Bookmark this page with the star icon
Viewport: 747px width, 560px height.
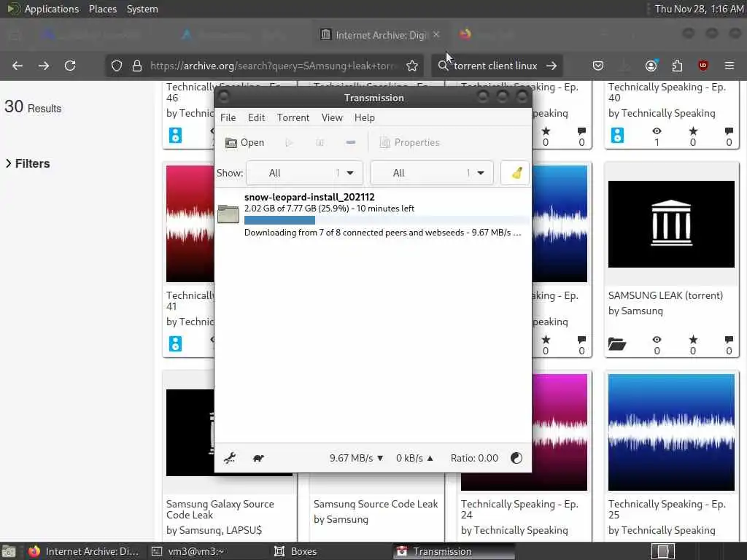pos(412,66)
